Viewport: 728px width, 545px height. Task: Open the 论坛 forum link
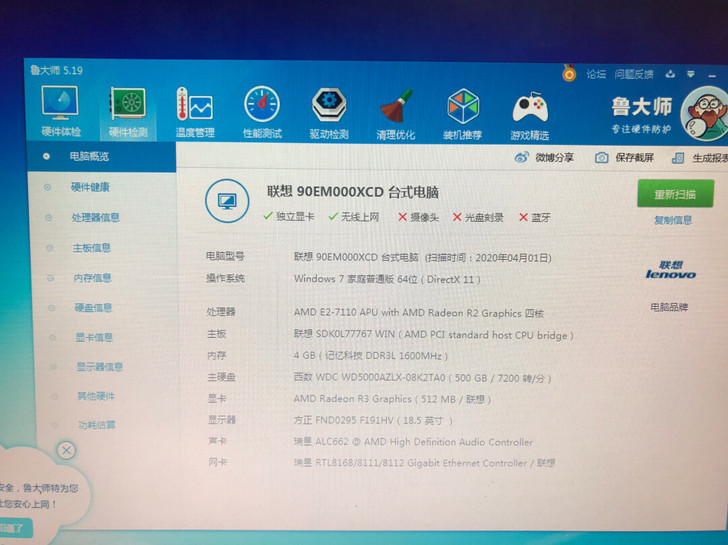tap(596, 74)
